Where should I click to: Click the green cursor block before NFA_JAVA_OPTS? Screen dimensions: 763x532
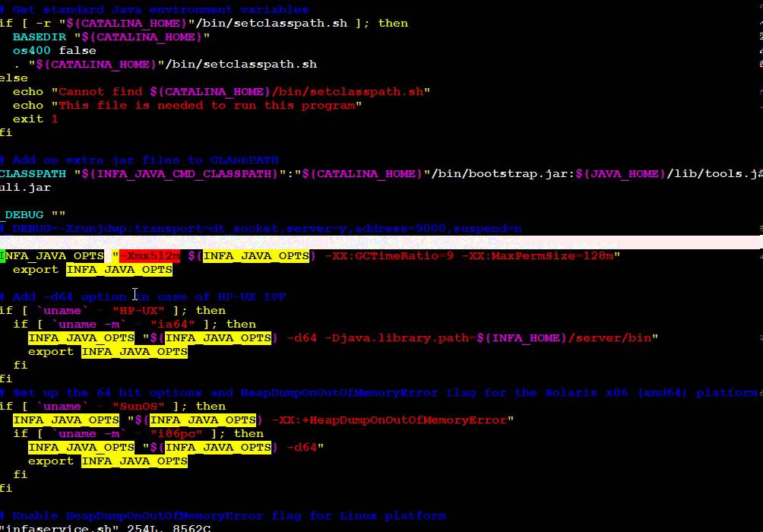2,256
